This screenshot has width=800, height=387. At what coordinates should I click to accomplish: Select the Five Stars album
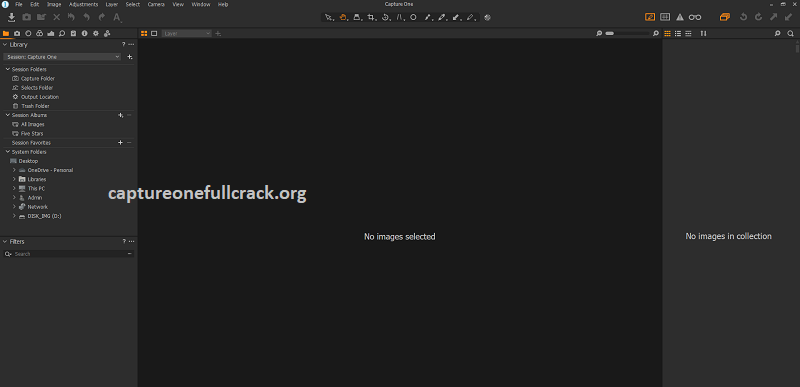32,134
